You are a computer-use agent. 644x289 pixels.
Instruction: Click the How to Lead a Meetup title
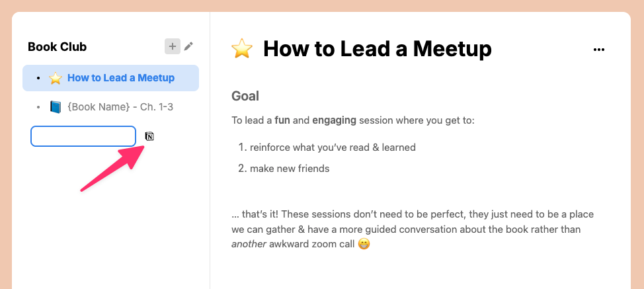pos(377,48)
